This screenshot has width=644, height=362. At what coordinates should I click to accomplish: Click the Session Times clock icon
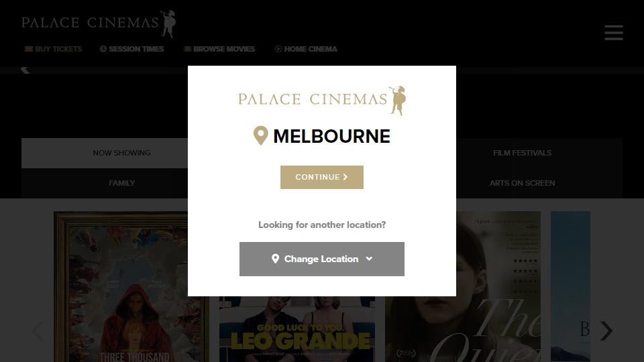(103, 49)
